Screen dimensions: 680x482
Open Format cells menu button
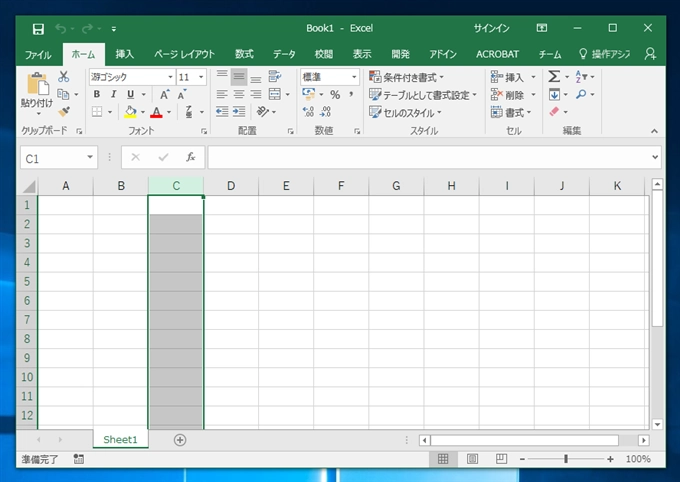click(511, 113)
